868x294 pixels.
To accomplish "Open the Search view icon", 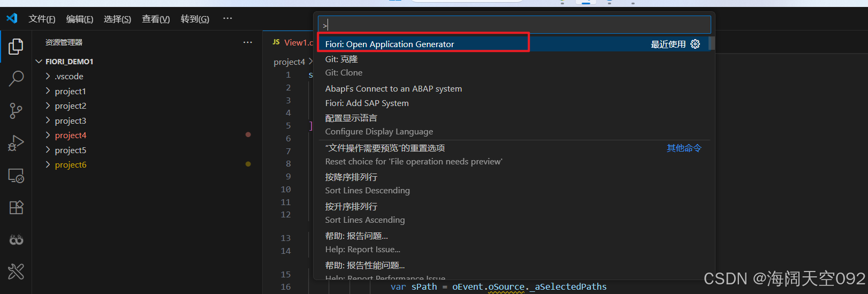I will pyautogui.click(x=16, y=79).
